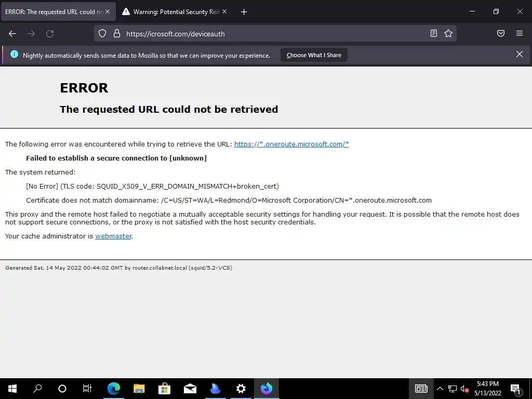Open the blue sail app on taskbar
This screenshot has width=532, height=399.
tap(216, 389)
